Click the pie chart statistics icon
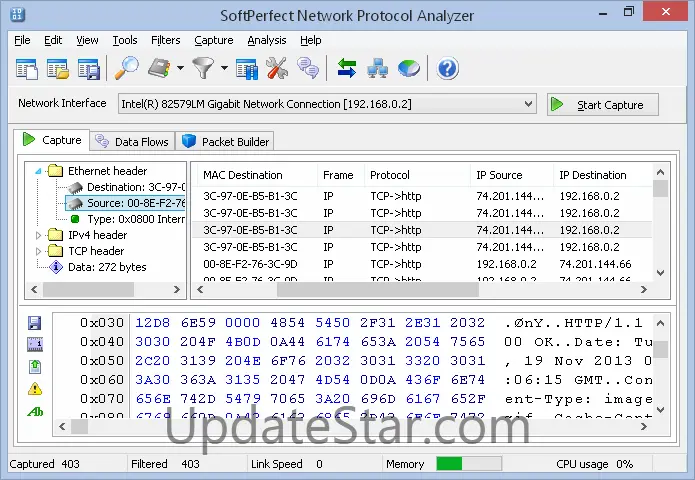 409,69
